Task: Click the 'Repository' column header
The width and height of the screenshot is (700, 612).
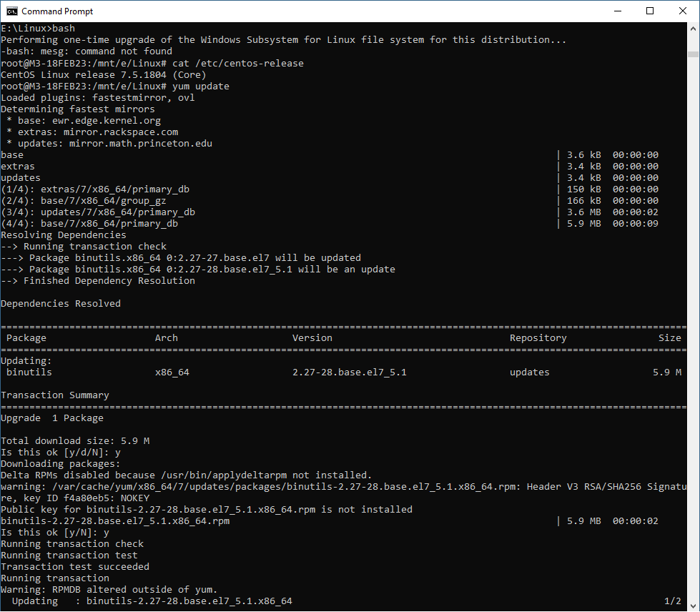Action: click(538, 338)
